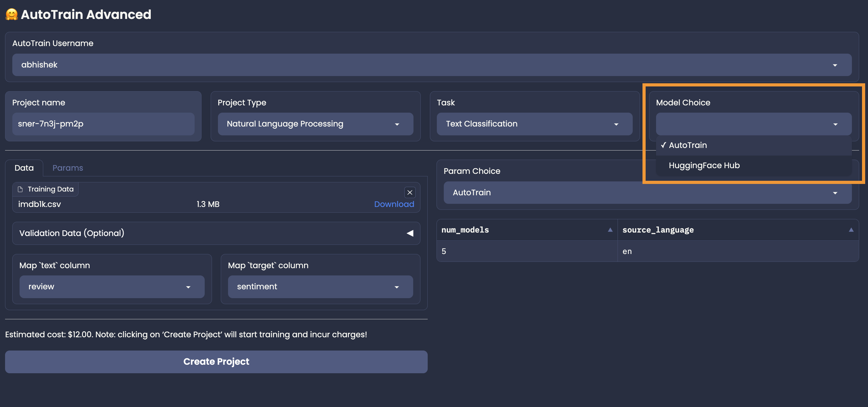This screenshot has width=868, height=407.
Task: Remove the imdb1k.csv training data file
Action: pos(409,192)
